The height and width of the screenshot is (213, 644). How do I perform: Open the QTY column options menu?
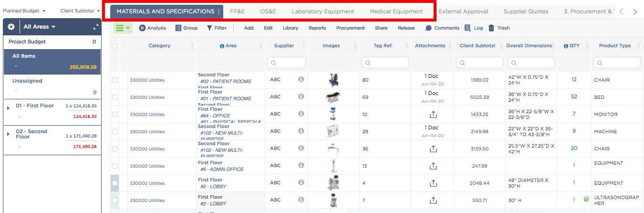pos(587,46)
